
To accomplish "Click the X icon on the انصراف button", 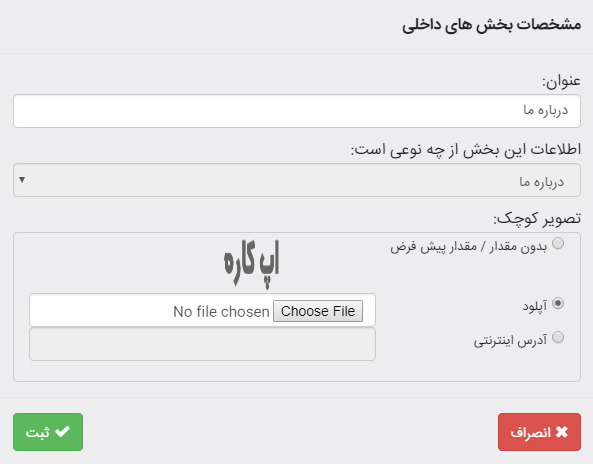I will [x=562, y=432].
